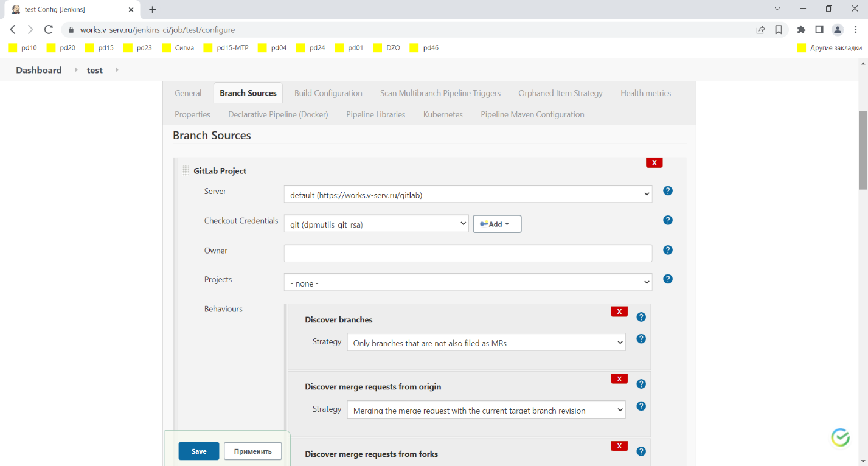Open help for the Projects field
The image size is (868, 466).
668,279
